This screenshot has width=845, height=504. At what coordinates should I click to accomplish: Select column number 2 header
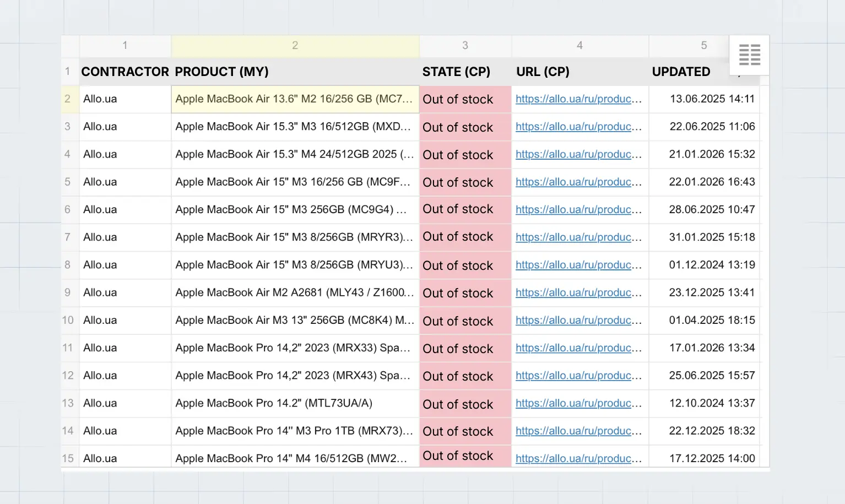(295, 46)
